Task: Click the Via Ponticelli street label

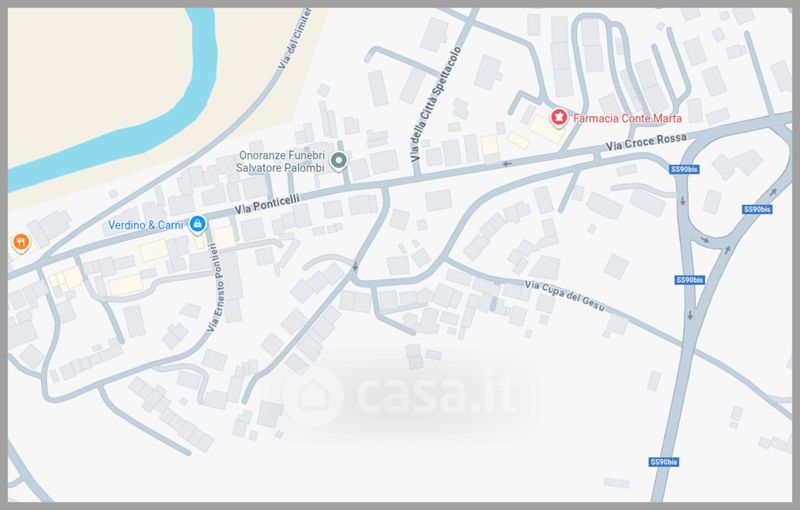Action: click(267, 203)
